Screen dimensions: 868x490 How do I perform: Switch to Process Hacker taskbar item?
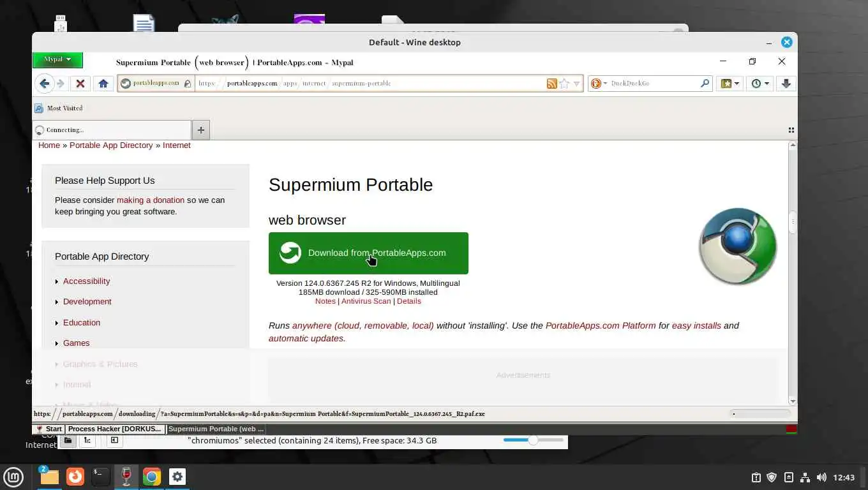click(x=116, y=429)
